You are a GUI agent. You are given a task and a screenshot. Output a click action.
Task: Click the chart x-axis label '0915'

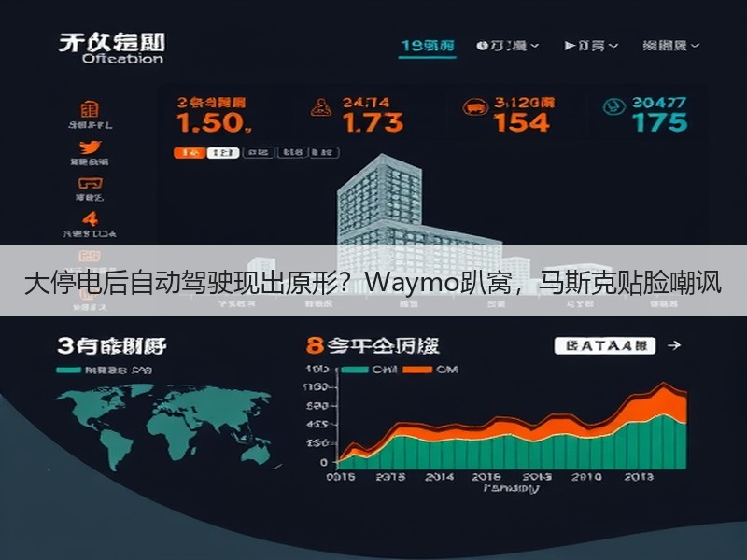[x=341, y=477]
